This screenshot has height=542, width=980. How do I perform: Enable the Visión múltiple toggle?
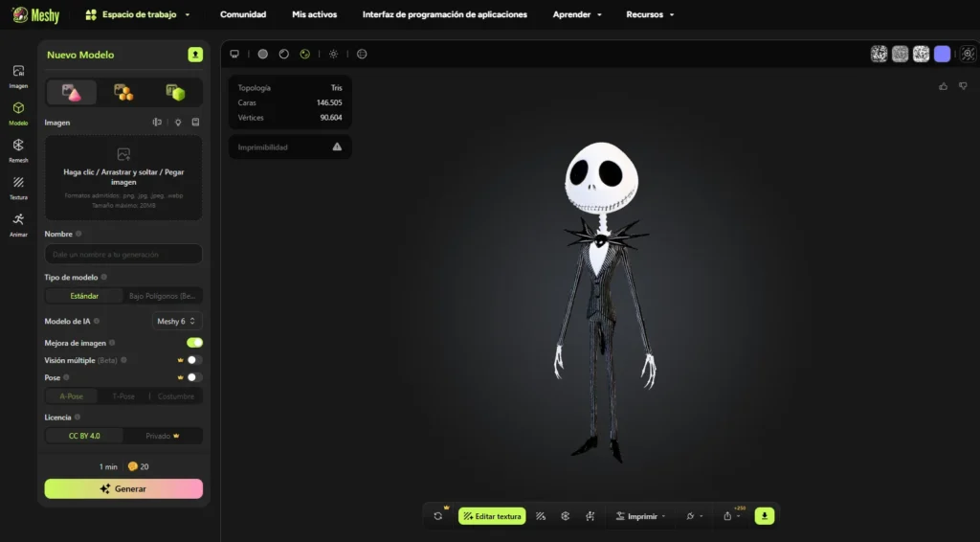[194, 360]
